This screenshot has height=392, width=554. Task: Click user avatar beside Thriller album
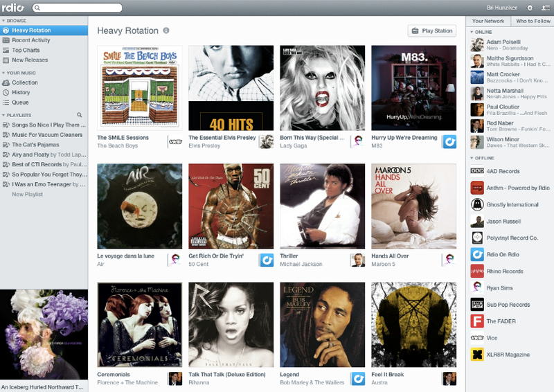coord(358,260)
